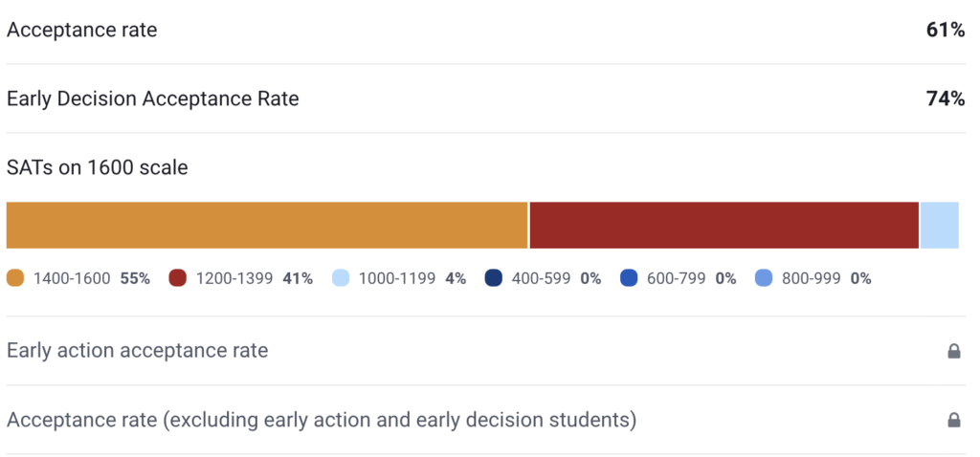Screen dimensions: 980x457
Task: Open the locked Early action acceptance rate row
Action: pyautogui.click(x=138, y=351)
